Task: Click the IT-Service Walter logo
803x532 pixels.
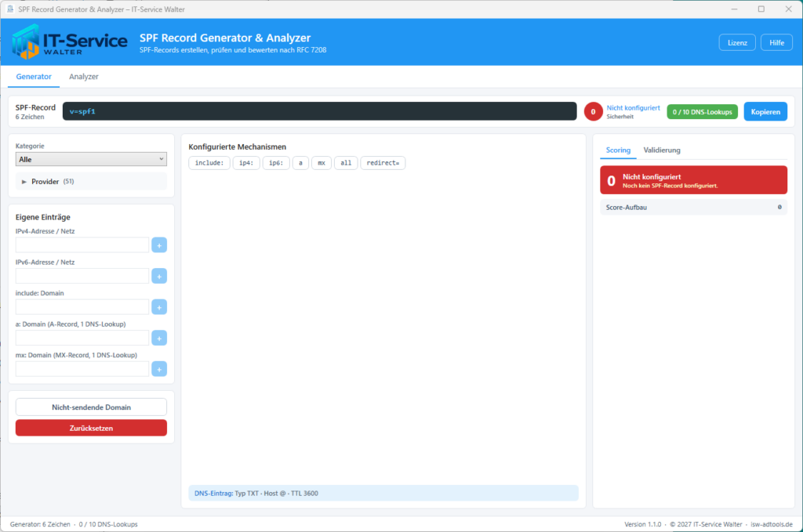Action: pos(70,42)
